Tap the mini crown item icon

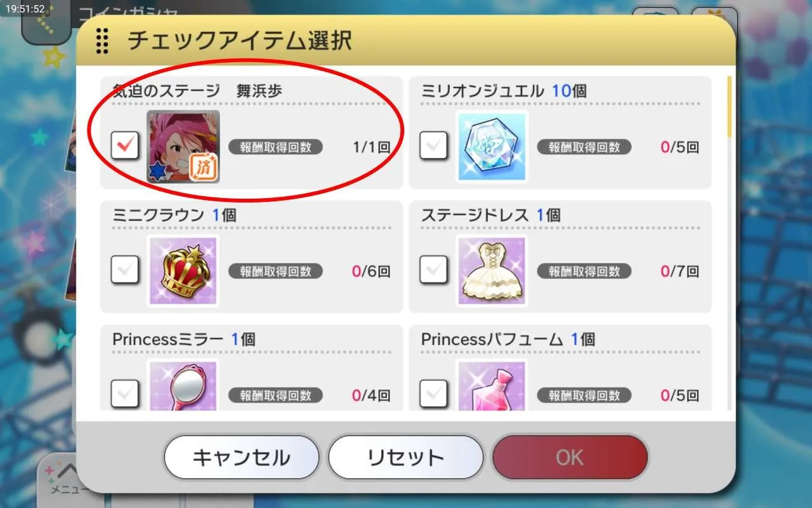click(183, 271)
